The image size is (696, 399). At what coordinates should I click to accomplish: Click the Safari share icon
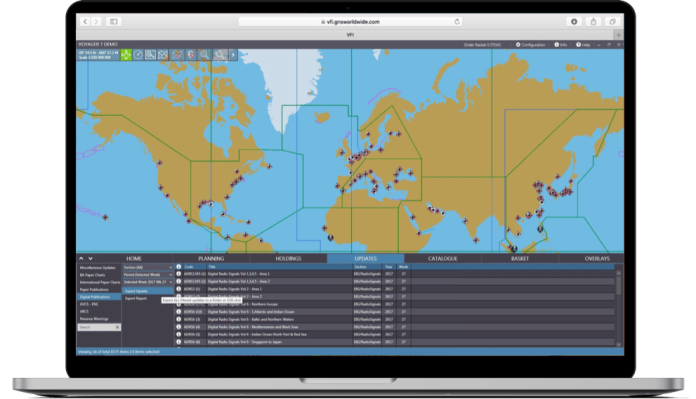(593, 21)
